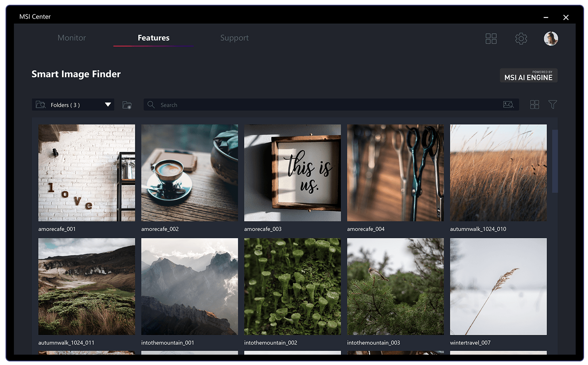Click the Smart Image Finder heading
The height and width of the screenshot is (365, 588).
point(76,74)
